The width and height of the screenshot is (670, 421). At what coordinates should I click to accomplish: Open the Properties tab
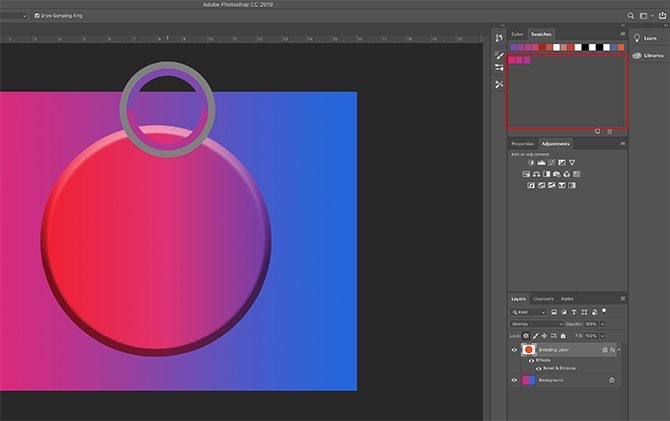tap(523, 144)
